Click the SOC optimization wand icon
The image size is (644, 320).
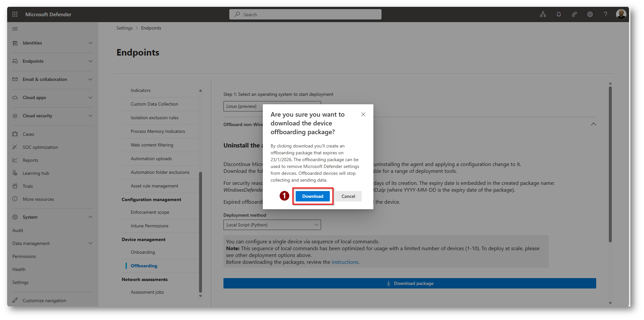[15, 147]
